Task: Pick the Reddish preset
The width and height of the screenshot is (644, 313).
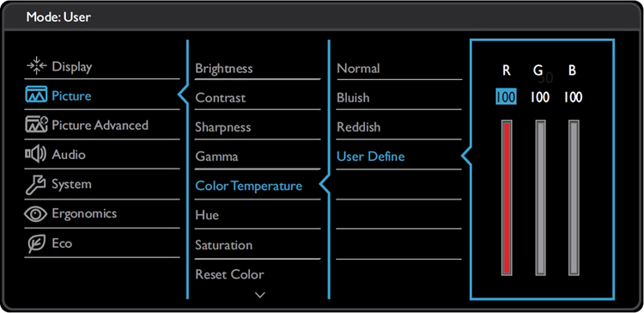Action: 359,127
